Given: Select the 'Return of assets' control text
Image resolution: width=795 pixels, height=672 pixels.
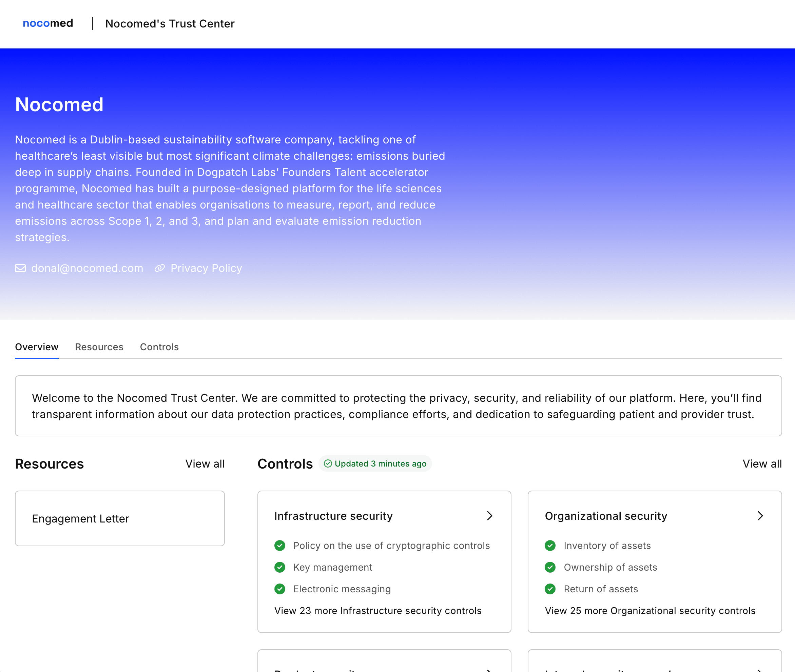Looking at the screenshot, I should pos(601,589).
